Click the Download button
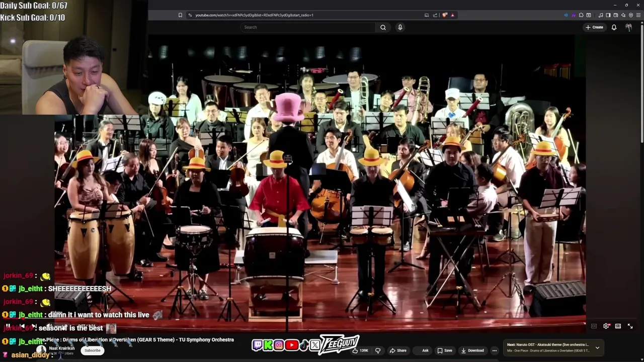This screenshot has height=362, width=644. [473, 350]
